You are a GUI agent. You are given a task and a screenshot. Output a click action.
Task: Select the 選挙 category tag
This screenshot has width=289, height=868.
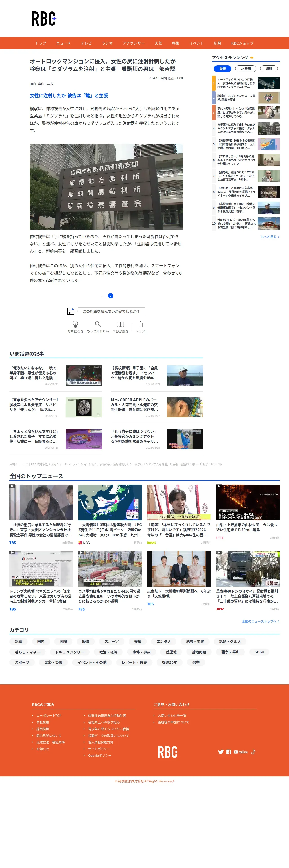click(x=196, y=662)
